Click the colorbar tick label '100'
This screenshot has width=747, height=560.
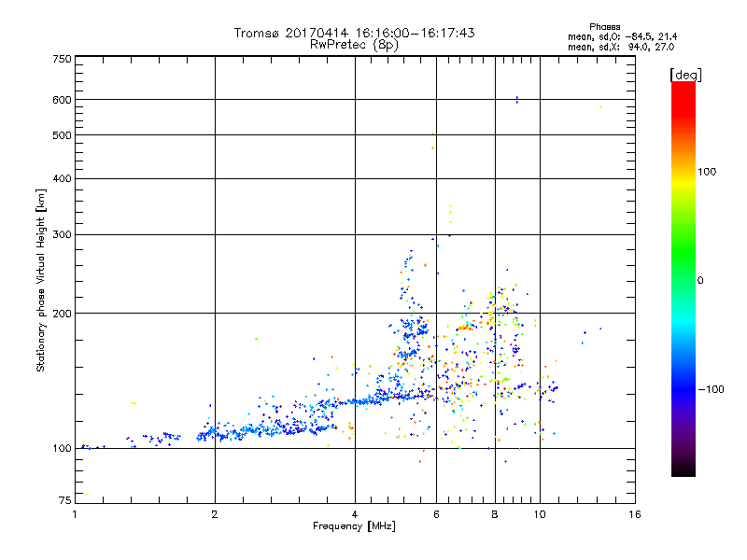[707, 172]
